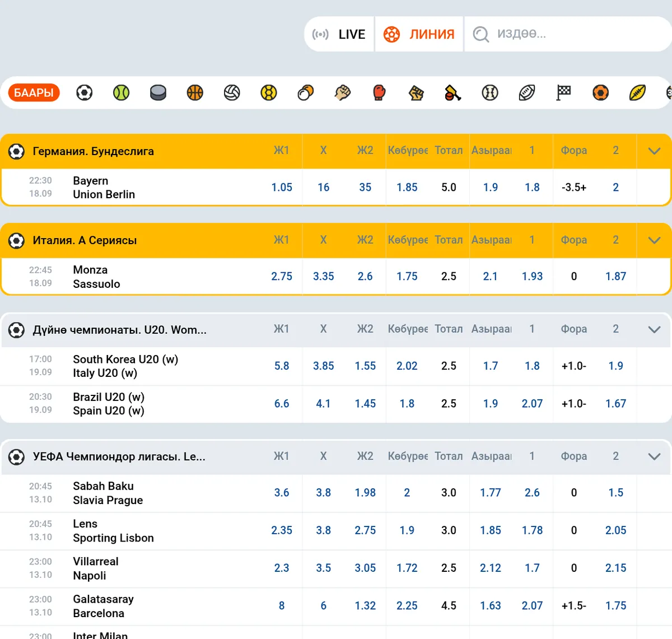Pick over 3.0 total odds for Sabah Baku match

(407, 493)
